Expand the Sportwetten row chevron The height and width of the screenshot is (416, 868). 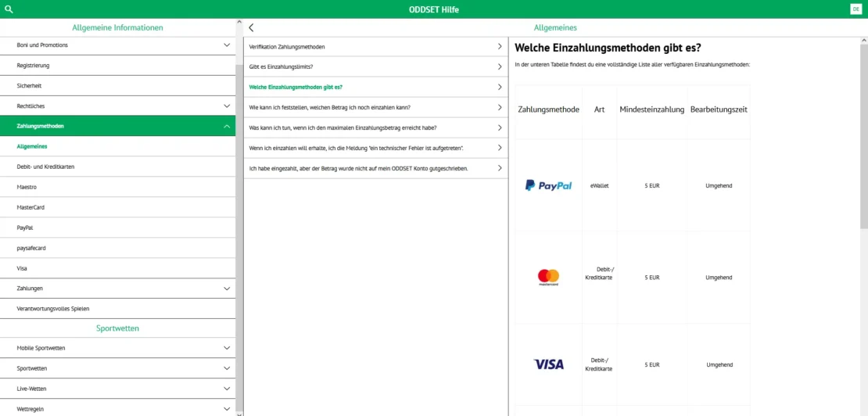coord(227,368)
